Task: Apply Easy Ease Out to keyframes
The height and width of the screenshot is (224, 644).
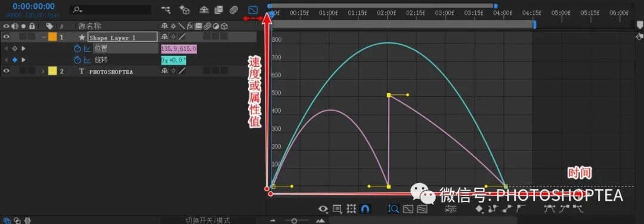Action: tap(578, 208)
